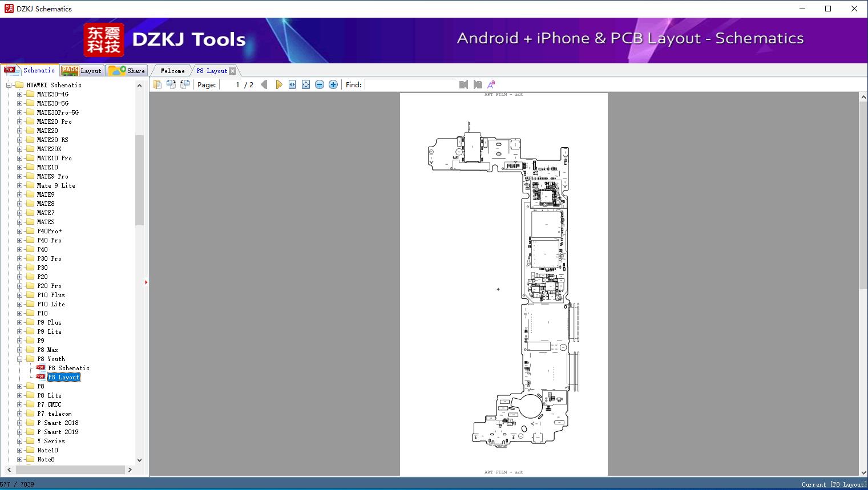This screenshot has height=490, width=868.
Task: Click the tree panel scroll-down arrow
Action: [140, 460]
